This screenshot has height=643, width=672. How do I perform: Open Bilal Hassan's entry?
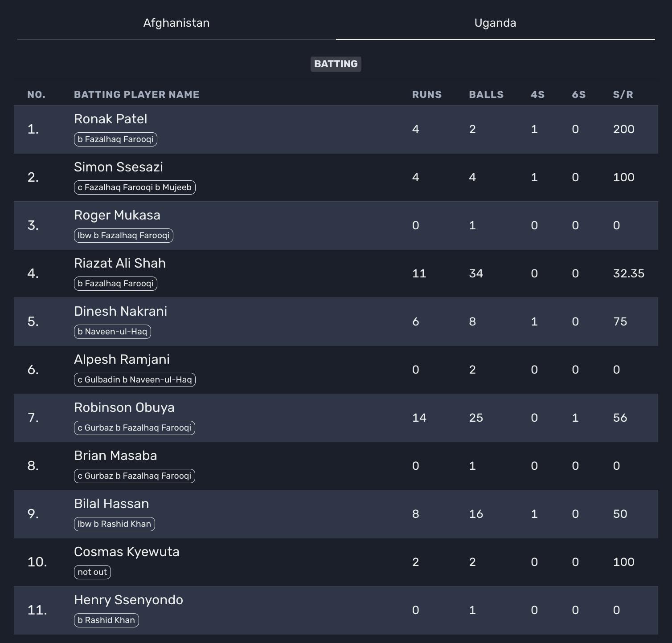(111, 504)
